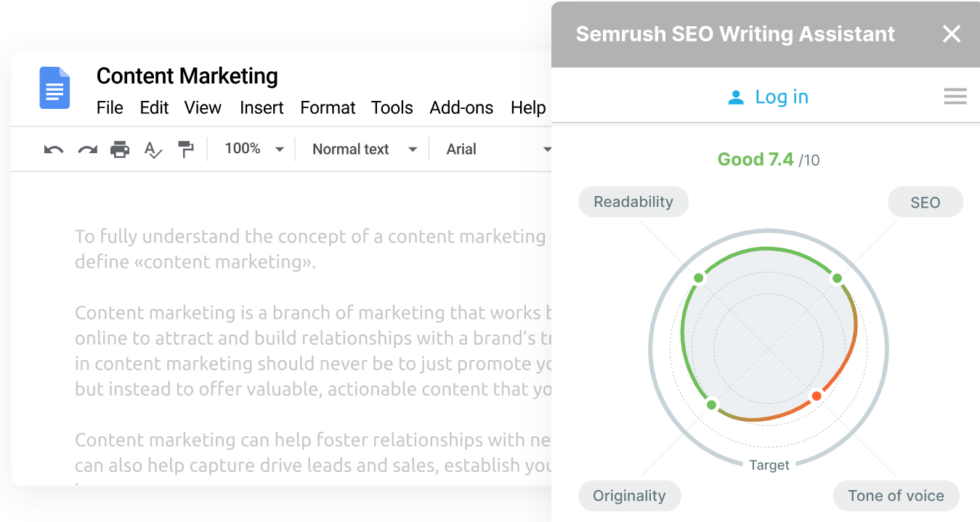980x522 pixels.
Task: Open the Arial font dropdown
Action: point(498,149)
